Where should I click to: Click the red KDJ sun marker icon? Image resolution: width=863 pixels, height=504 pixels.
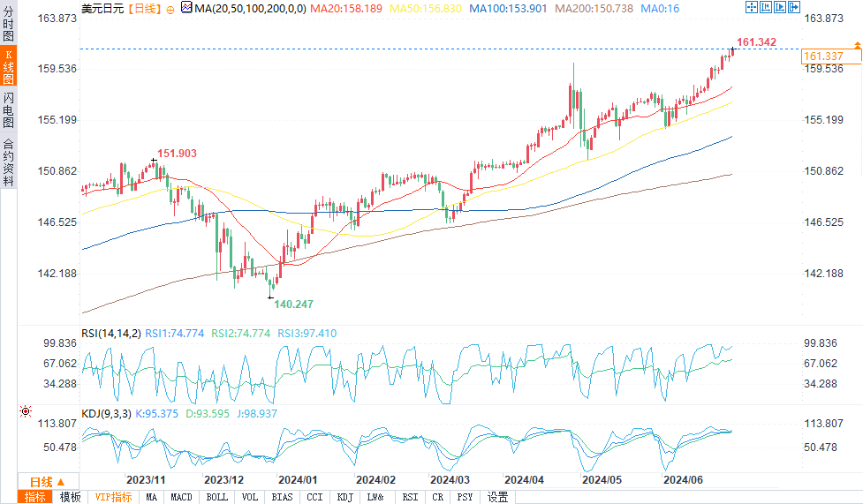26,411
